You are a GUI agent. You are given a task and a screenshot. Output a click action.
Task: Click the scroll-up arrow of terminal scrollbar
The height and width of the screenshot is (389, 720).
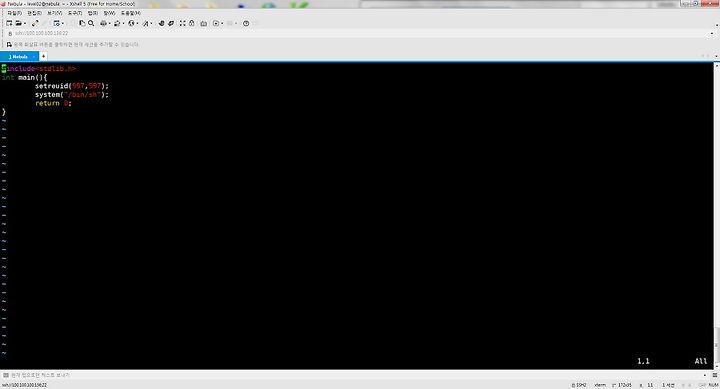716,66
